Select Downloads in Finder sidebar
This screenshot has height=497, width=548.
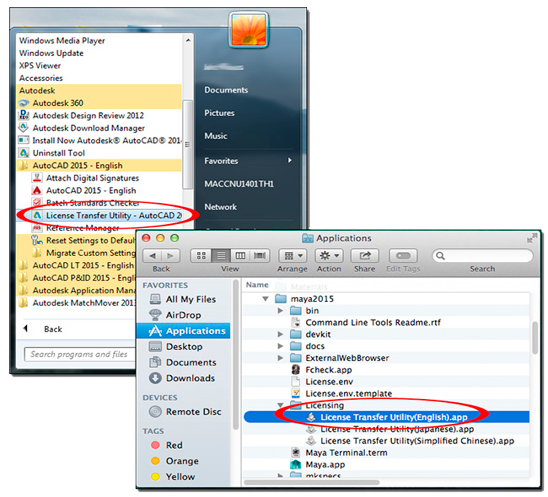182,379
